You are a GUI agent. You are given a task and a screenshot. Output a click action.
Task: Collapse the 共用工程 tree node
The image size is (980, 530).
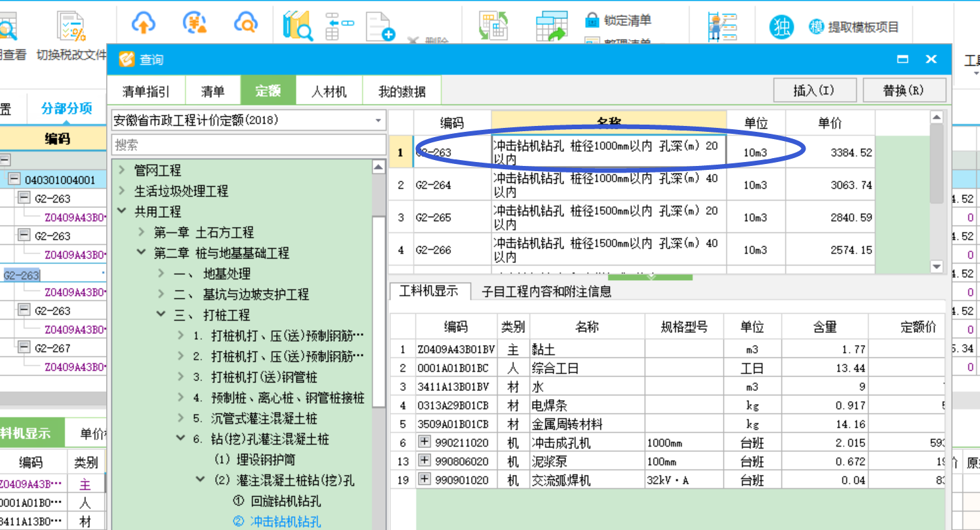pyautogui.click(x=122, y=211)
